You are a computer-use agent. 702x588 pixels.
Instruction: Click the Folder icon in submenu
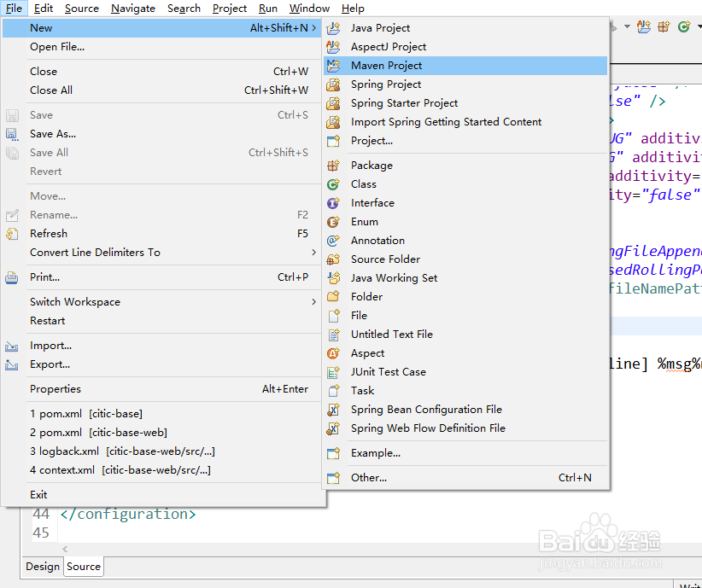[333, 297]
